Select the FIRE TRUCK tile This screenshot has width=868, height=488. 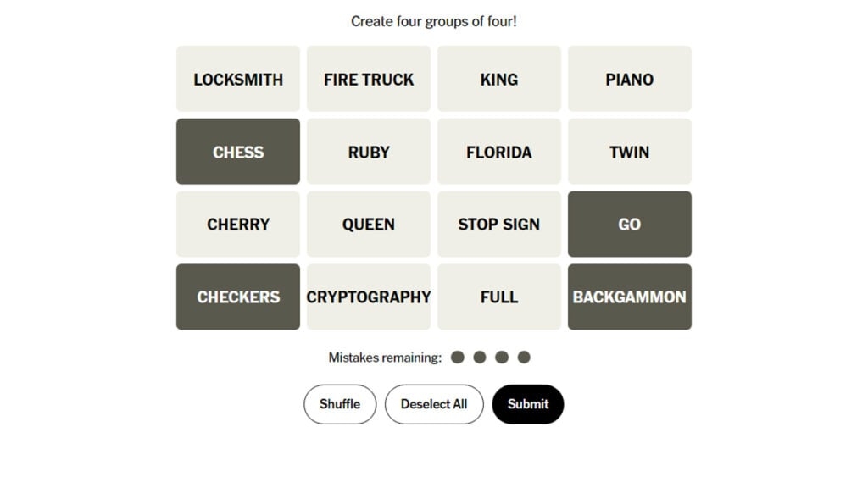[368, 79]
